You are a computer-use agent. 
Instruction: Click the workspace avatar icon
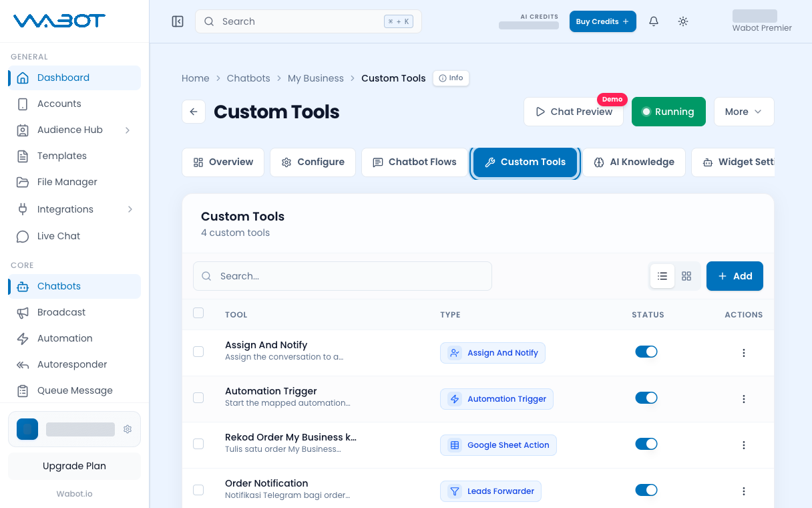click(27, 429)
